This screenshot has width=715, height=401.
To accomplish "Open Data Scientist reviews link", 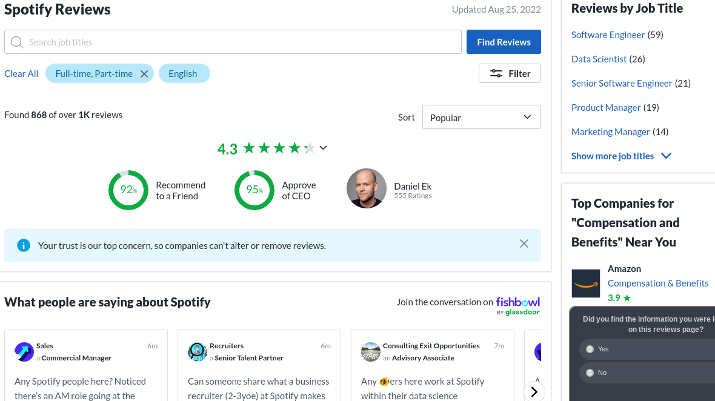I will 599,59.
